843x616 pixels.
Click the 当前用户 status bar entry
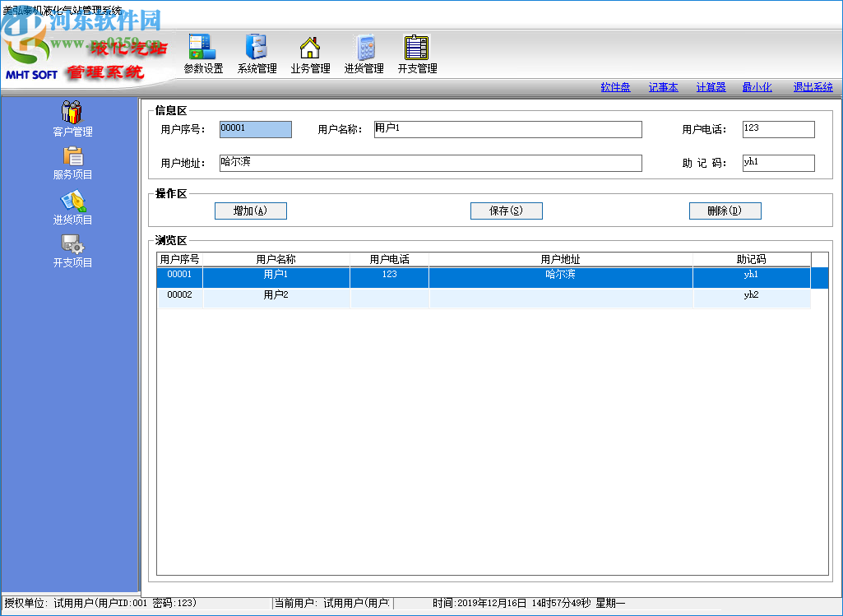click(333, 603)
